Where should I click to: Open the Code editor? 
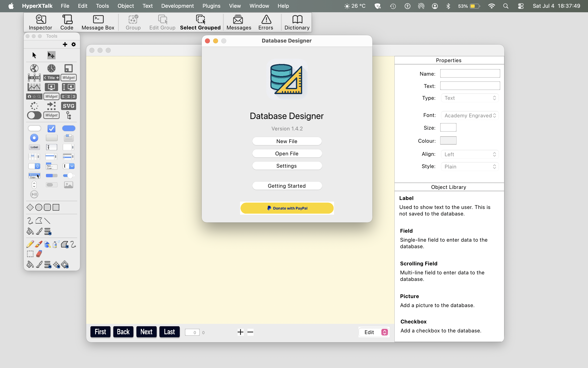click(67, 22)
